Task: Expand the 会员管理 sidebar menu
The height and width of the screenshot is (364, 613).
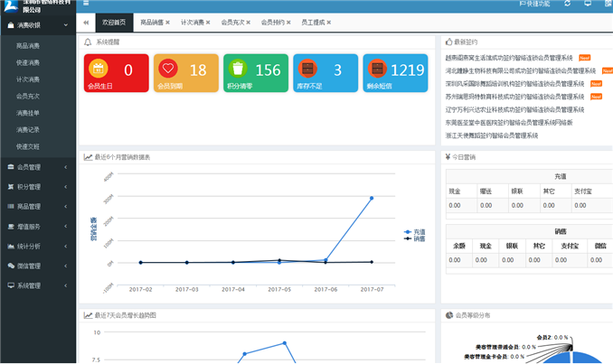Action: tap(36, 167)
